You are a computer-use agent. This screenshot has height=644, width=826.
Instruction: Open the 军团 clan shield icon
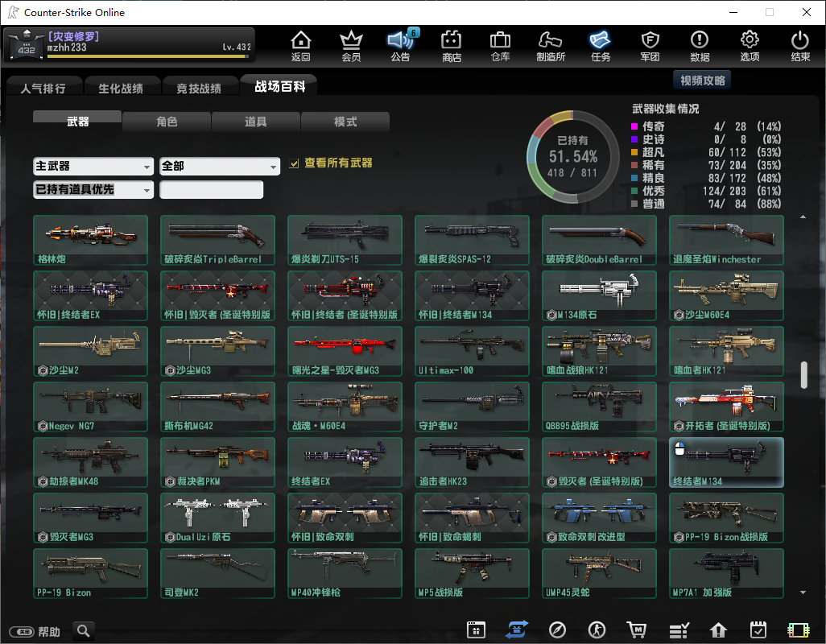coord(650,45)
